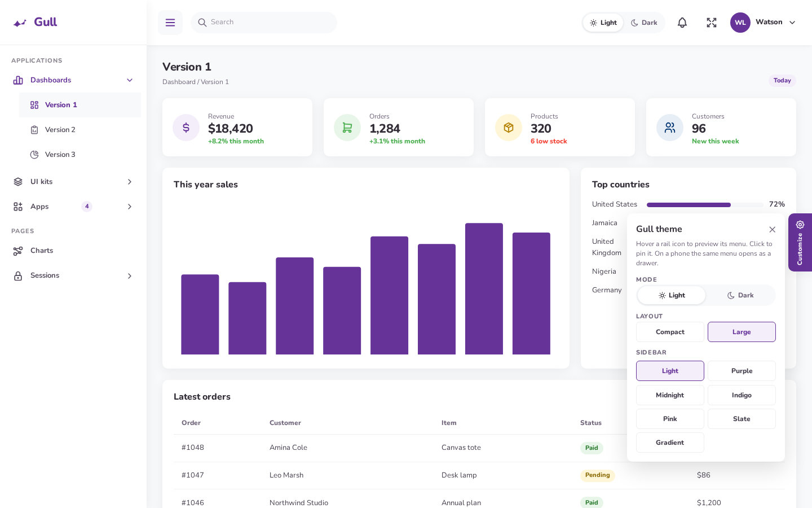This screenshot has height=508, width=812.
Task: Pick the Midnight sidebar color
Action: click(x=670, y=395)
